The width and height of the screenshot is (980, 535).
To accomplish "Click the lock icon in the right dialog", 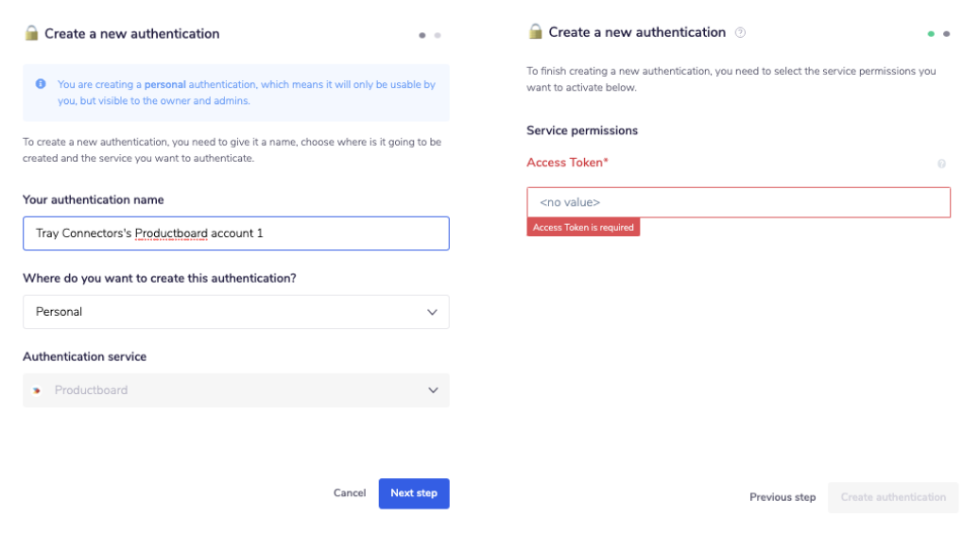I will click(x=536, y=32).
